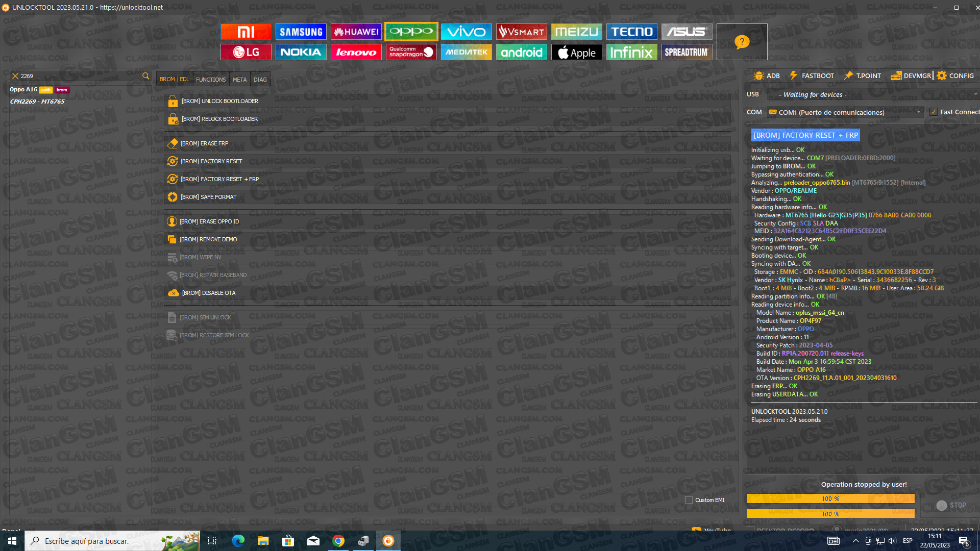Select the Vivo brand icon

click(x=467, y=32)
